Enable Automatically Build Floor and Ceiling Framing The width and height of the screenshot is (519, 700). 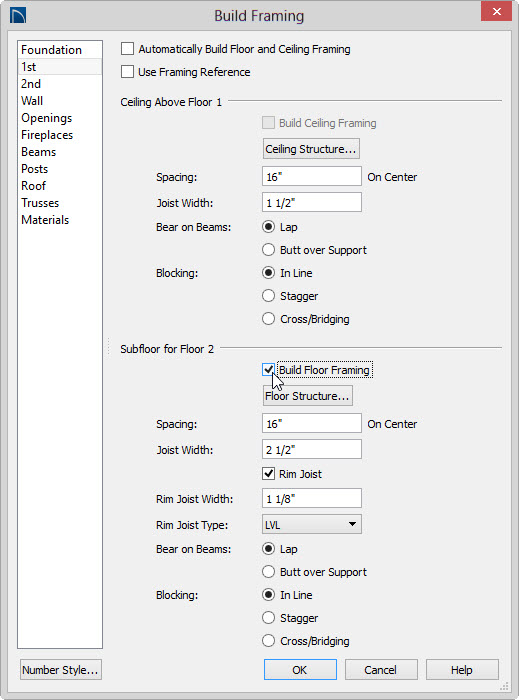[127, 49]
